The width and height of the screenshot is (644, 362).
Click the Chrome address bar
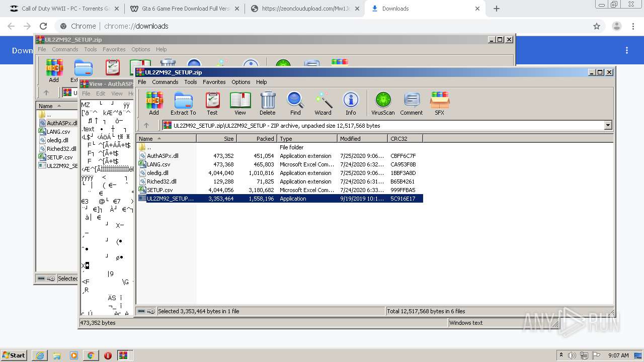click(x=322, y=26)
